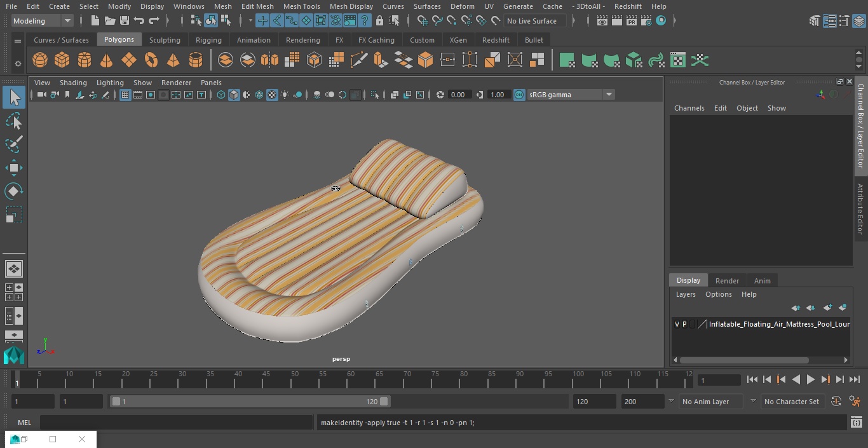Activate the Rotate tool
The width and height of the screenshot is (868, 448).
coord(13,191)
